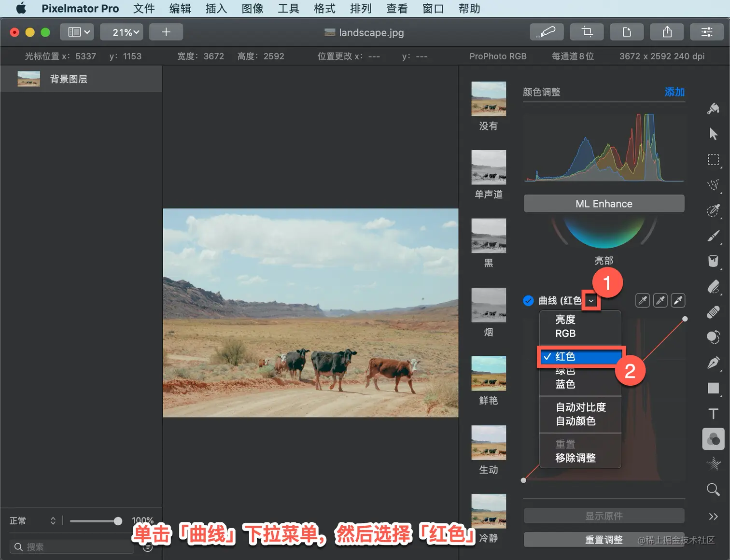Image resolution: width=730 pixels, height=560 pixels.
Task: Select the Lighten and Darken retouch tool
Action: coord(713,337)
